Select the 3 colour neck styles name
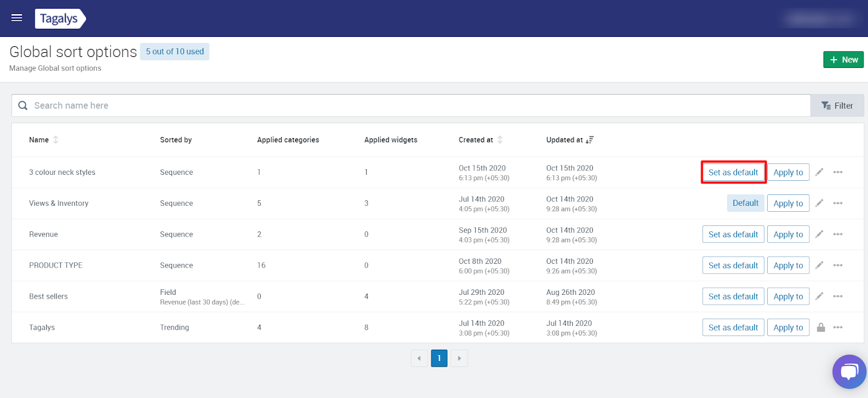 (62, 172)
